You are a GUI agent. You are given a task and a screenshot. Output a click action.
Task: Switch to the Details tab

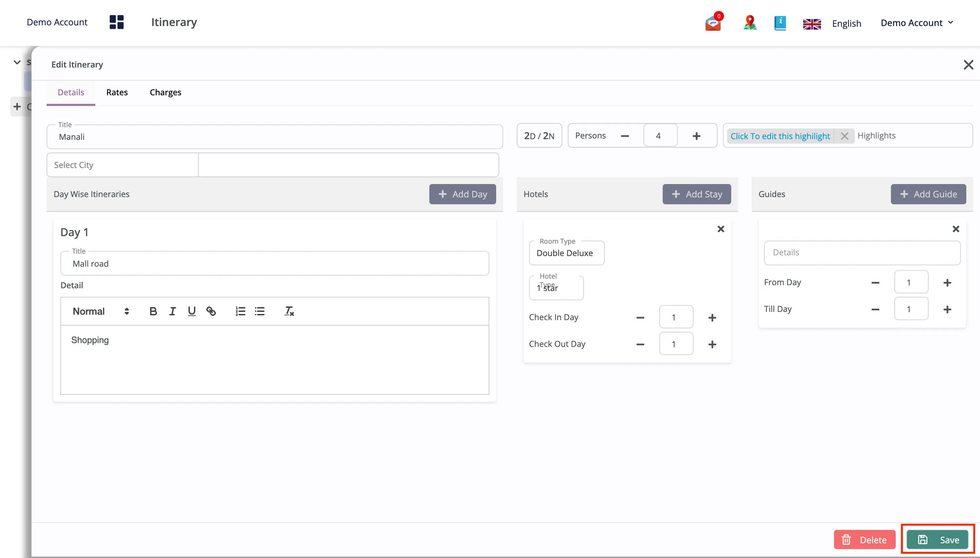(71, 92)
